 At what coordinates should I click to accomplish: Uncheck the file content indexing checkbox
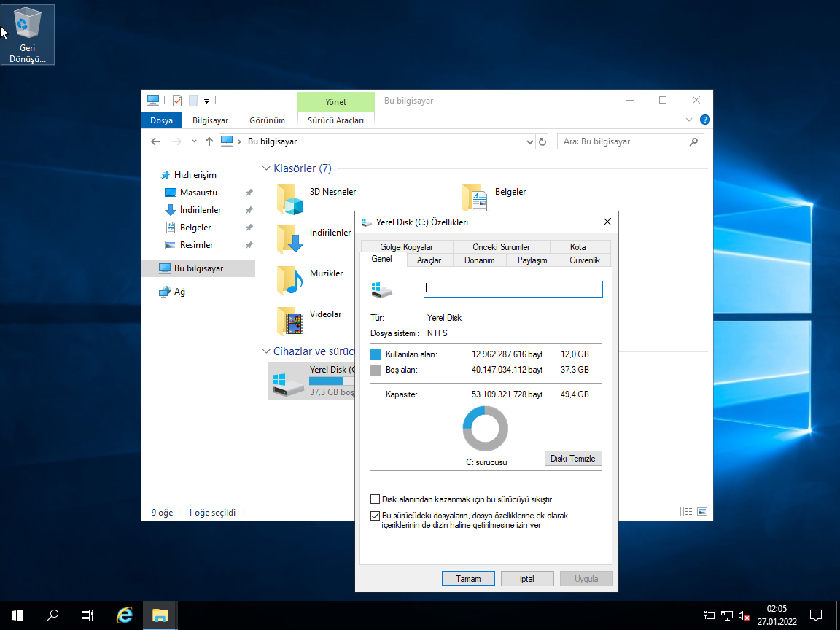pyautogui.click(x=376, y=516)
